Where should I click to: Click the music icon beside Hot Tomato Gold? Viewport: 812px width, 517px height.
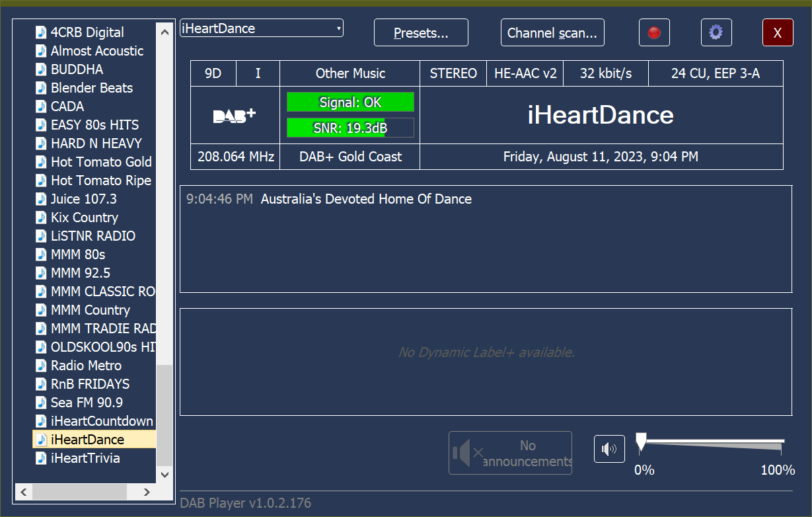click(42, 161)
